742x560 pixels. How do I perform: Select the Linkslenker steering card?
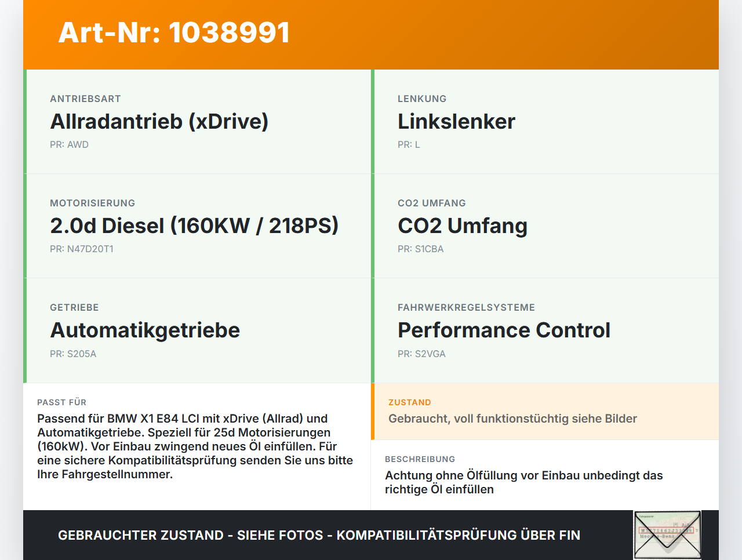pos(545,122)
